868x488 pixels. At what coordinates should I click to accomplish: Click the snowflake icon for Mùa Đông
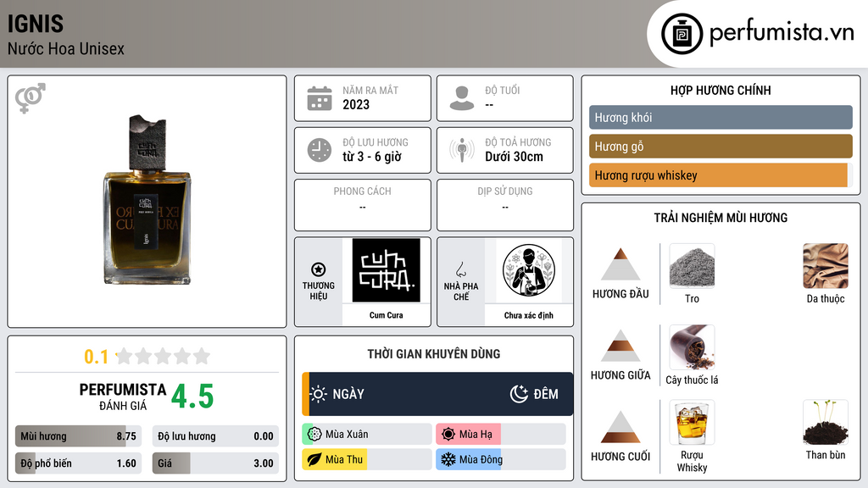448,459
